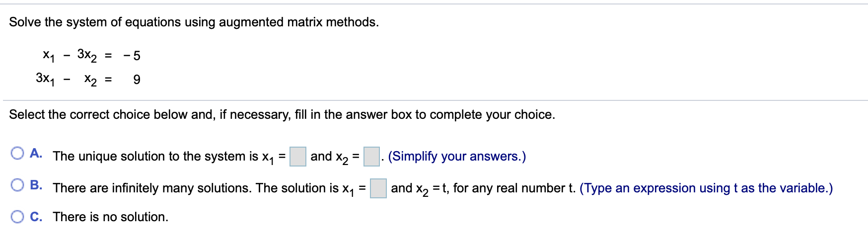Viewport: 868px width, 252px height.
Task: Select radio button for choice C
Action: (x=17, y=217)
